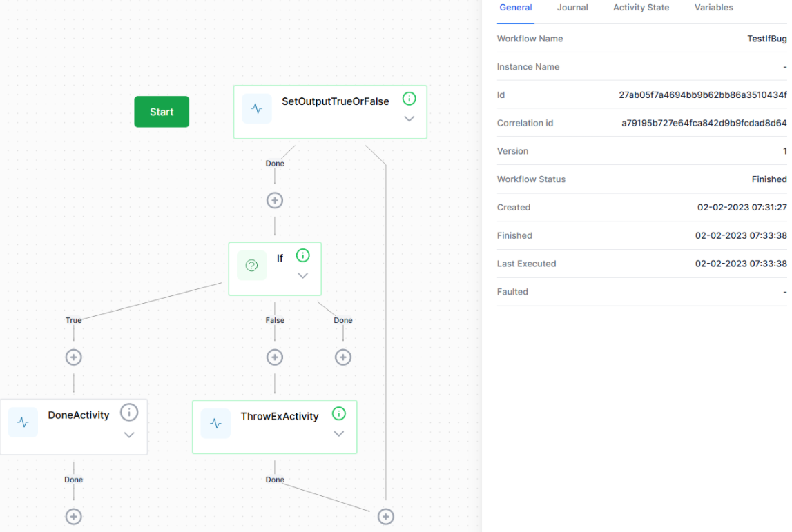Add activity below DoneActivity Done outcome
Image resolution: width=792 pixels, height=532 pixels.
pyautogui.click(x=74, y=516)
